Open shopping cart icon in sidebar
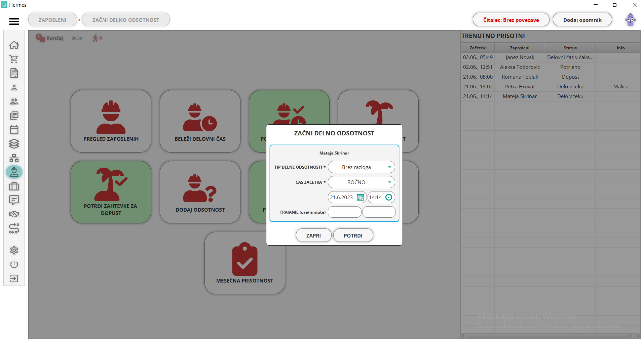The width and height of the screenshot is (644, 345). [x=14, y=59]
